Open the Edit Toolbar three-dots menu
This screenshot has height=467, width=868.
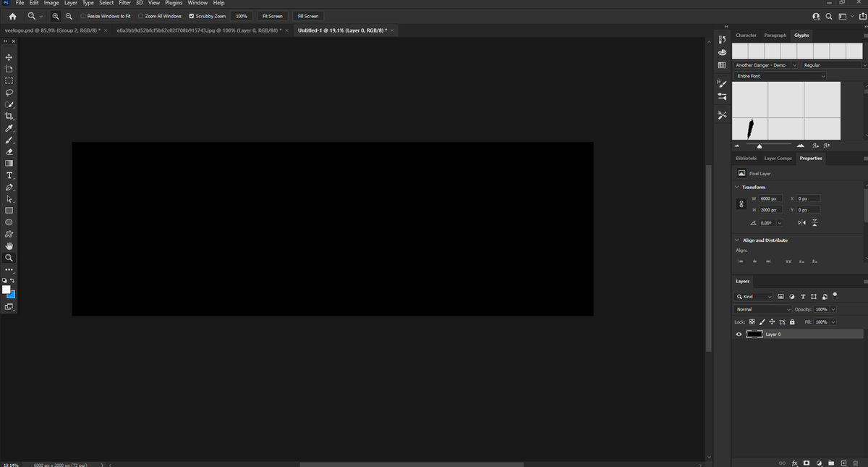click(9, 269)
